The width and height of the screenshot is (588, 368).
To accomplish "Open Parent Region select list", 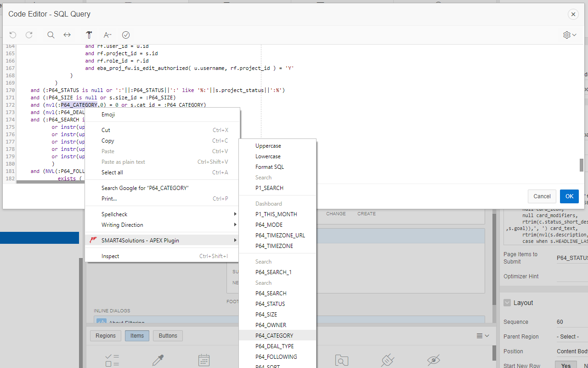I will (x=572, y=337).
